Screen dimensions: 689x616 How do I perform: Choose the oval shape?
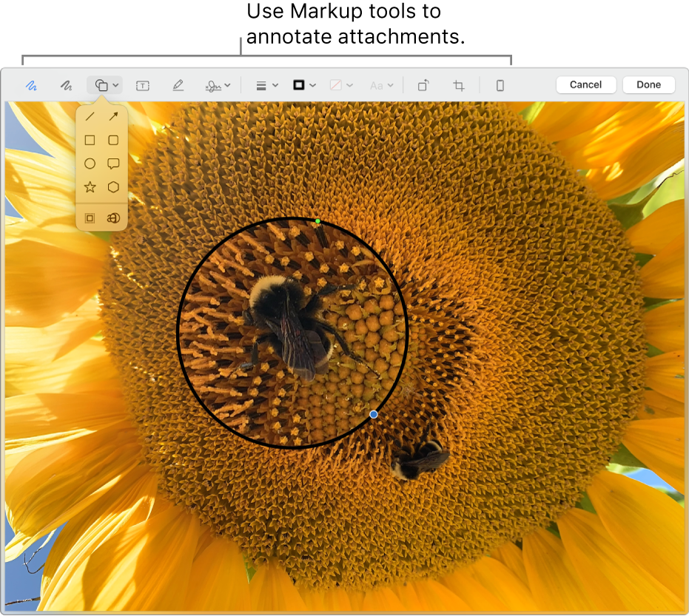(89, 164)
